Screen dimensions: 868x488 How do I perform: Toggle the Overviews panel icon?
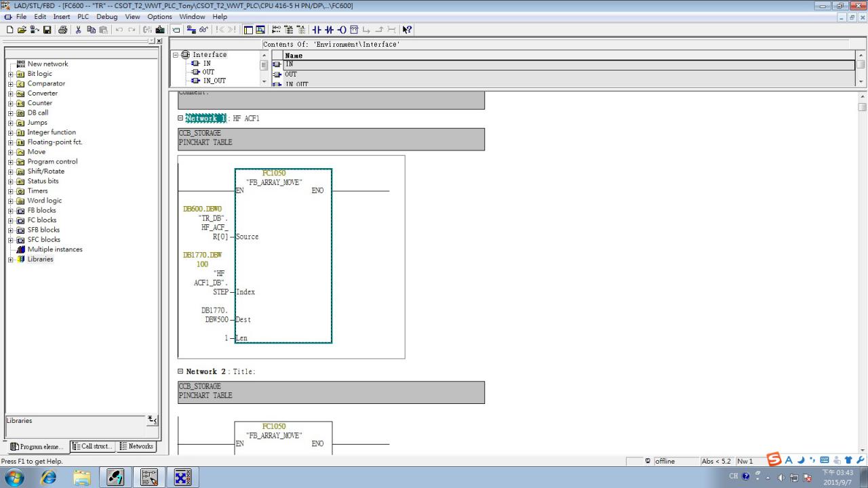248,30
